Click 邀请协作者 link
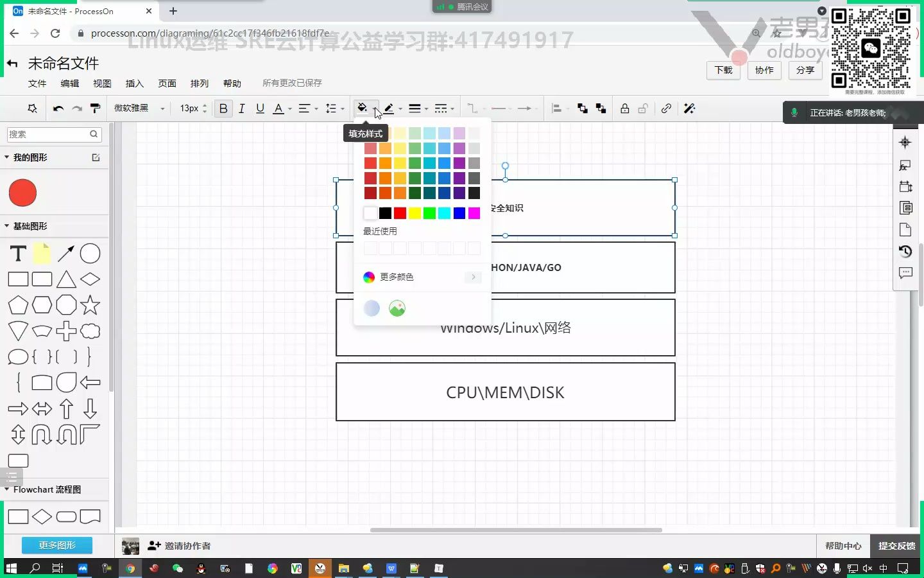924x578 pixels. coord(180,546)
